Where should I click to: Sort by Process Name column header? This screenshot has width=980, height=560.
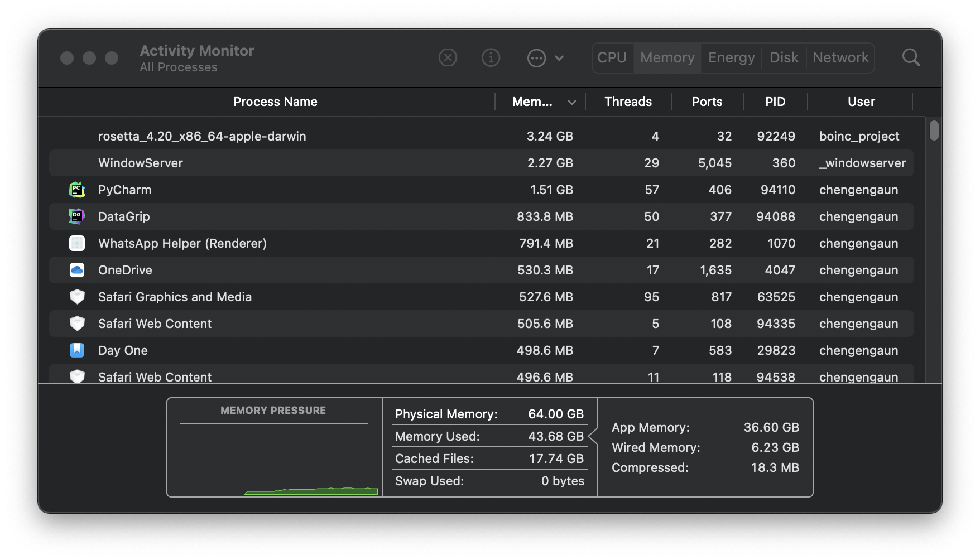pyautogui.click(x=275, y=102)
